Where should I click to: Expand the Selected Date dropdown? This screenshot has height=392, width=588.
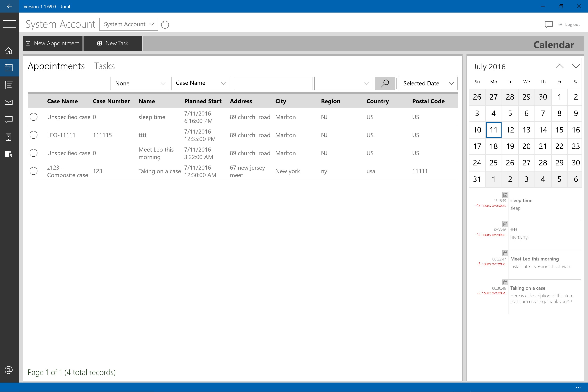pos(428,83)
